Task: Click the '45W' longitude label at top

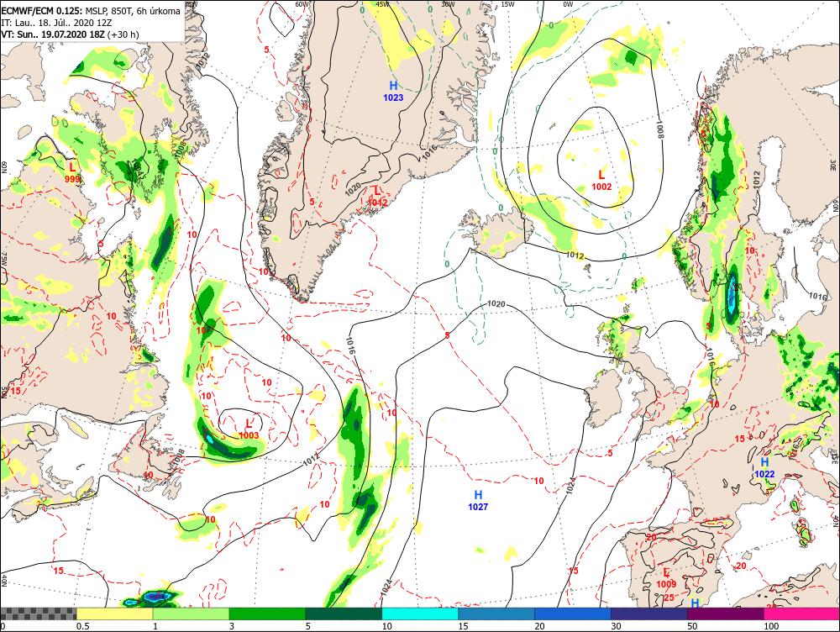Action: (x=382, y=3)
